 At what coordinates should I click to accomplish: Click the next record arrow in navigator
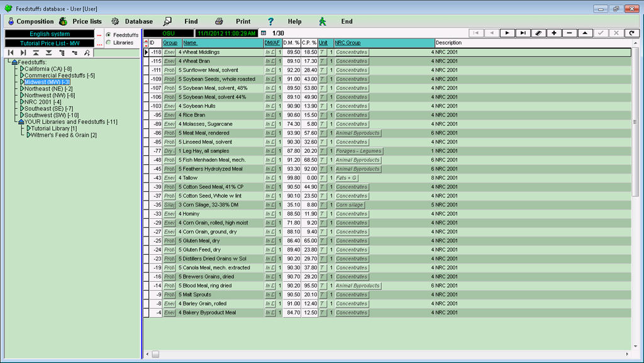507,33
